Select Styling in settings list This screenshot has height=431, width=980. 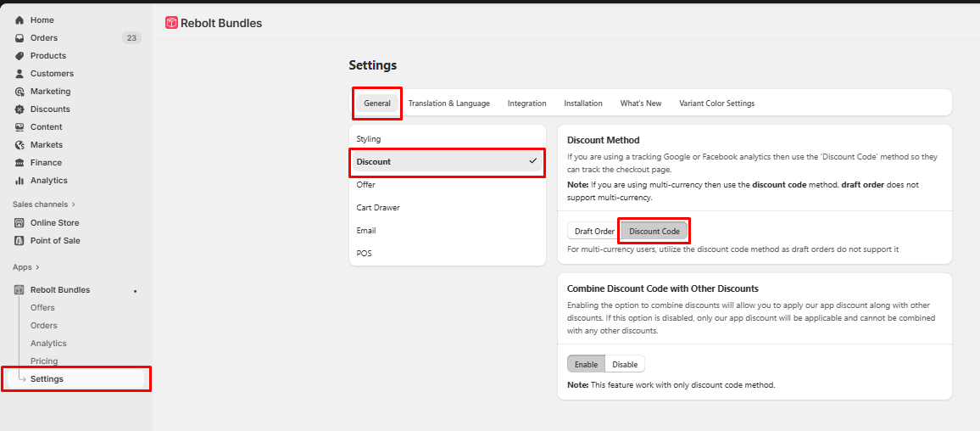(448, 139)
